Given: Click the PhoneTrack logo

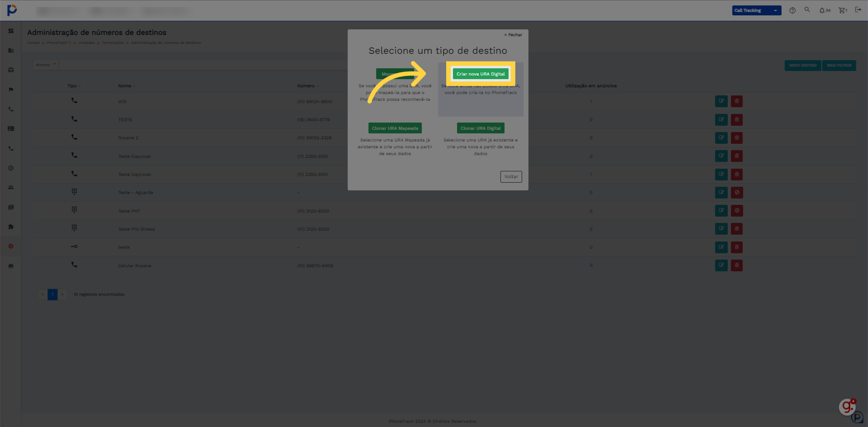Looking at the screenshot, I should click(12, 10).
